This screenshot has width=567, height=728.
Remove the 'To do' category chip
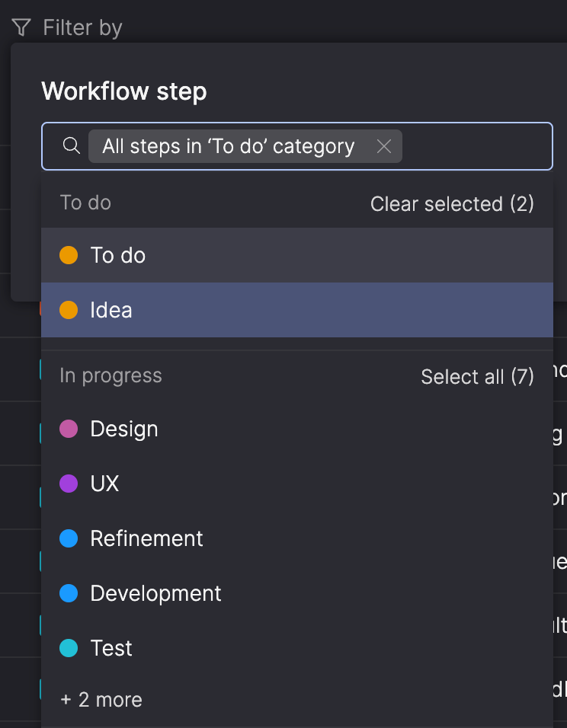click(384, 146)
